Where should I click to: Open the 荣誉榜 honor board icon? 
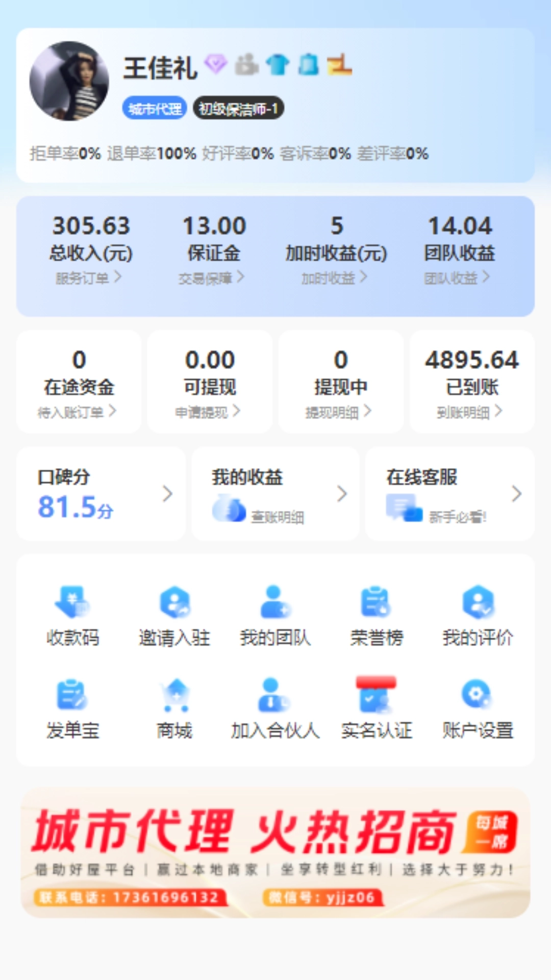[376, 602]
